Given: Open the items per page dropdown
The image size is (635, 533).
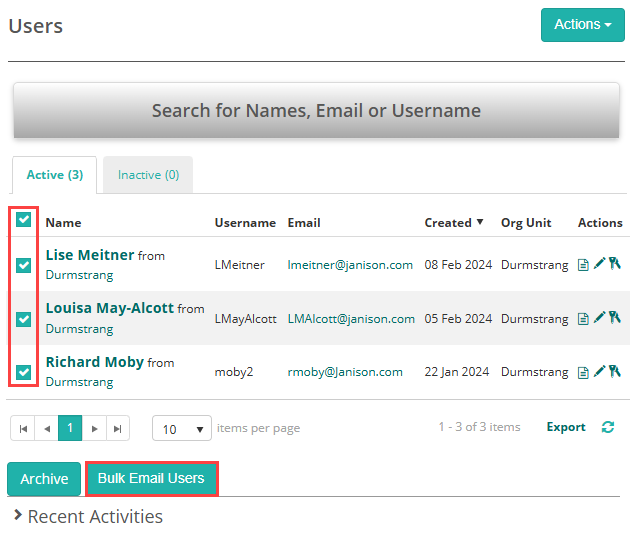Looking at the screenshot, I should 182,428.
